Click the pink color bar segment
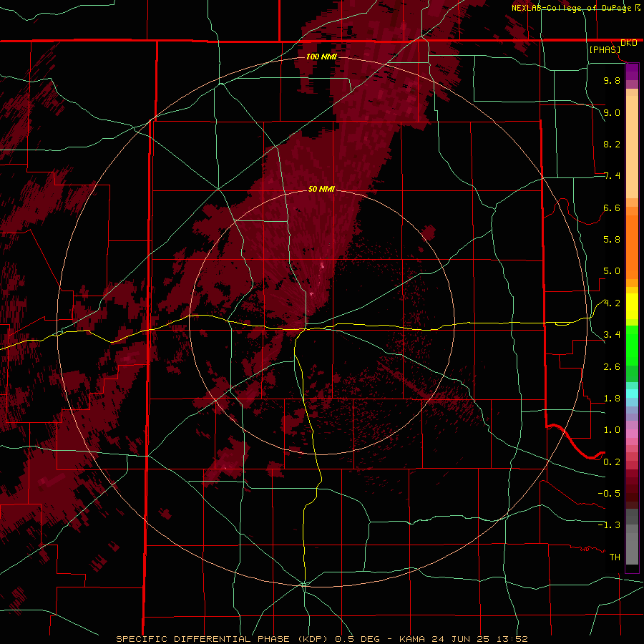Viewport: 644px width, 644px height. click(x=632, y=434)
